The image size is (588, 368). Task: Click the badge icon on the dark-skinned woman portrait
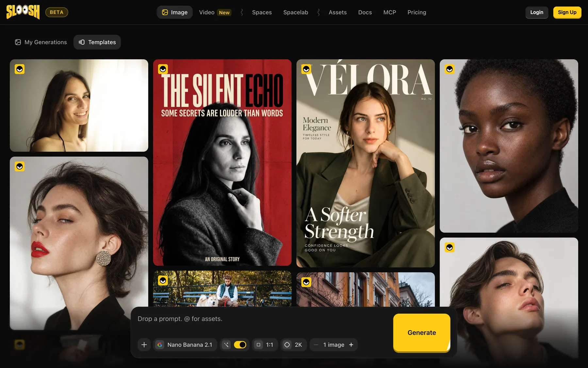449,69
